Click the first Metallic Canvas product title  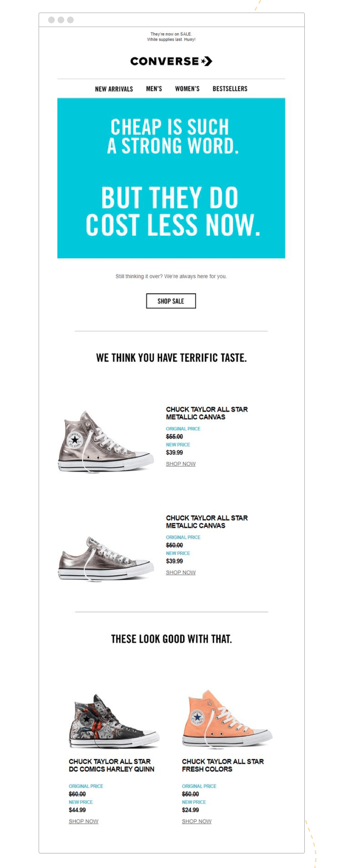(x=207, y=413)
